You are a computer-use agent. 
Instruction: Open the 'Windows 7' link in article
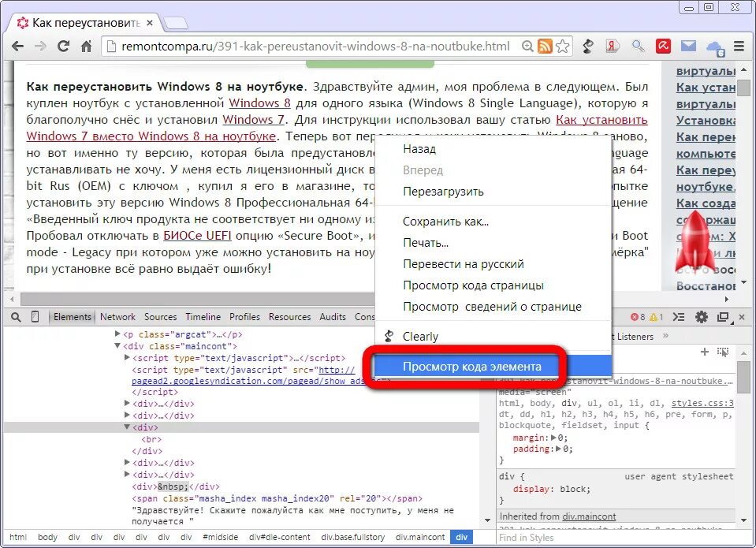point(253,120)
